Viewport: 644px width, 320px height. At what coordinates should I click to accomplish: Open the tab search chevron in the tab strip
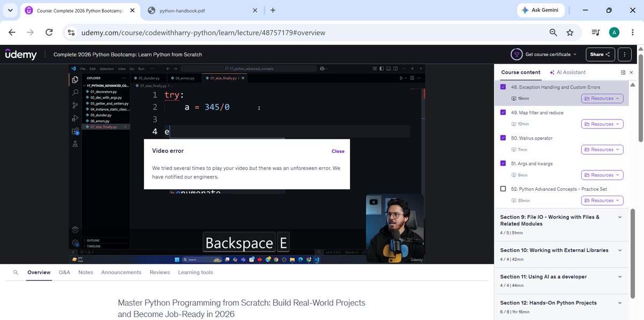point(10,10)
